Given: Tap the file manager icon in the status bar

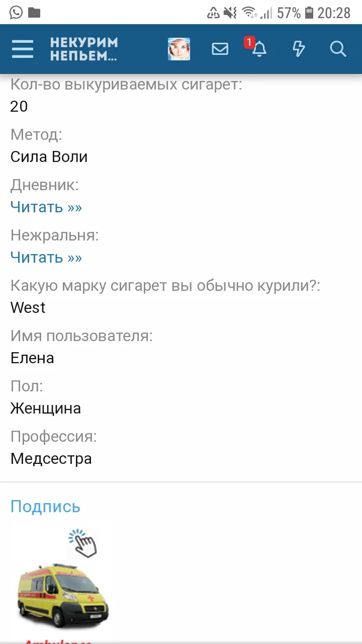Looking at the screenshot, I should pyautogui.click(x=33, y=13).
